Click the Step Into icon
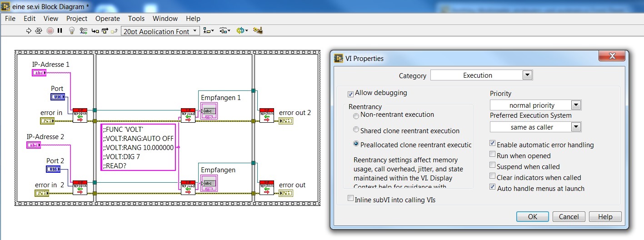Screen dimensions: 644x240 (x=95, y=31)
